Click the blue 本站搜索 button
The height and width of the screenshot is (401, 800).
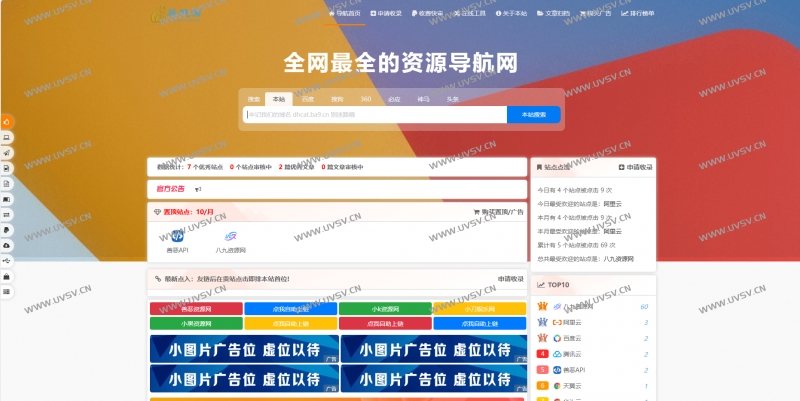click(534, 115)
